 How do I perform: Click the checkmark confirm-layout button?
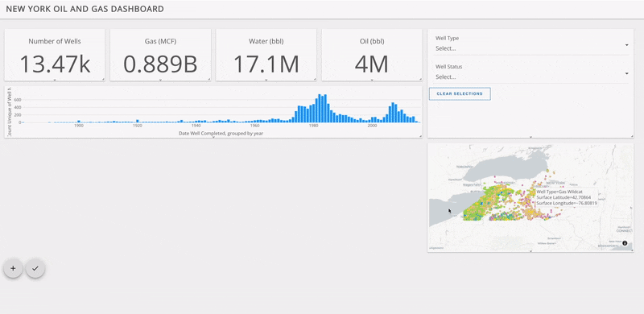pos(35,268)
